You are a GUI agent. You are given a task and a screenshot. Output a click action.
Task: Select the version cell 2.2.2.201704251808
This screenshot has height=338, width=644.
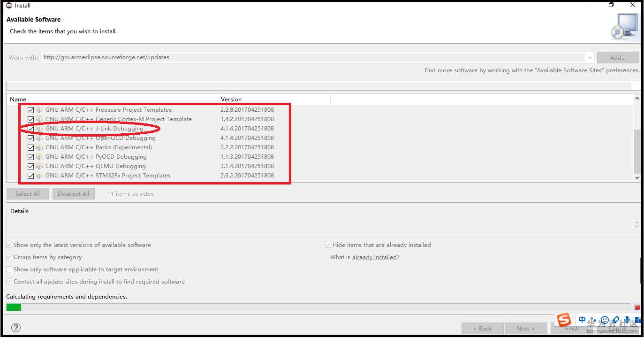pyautogui.click(x=247, y=147)
